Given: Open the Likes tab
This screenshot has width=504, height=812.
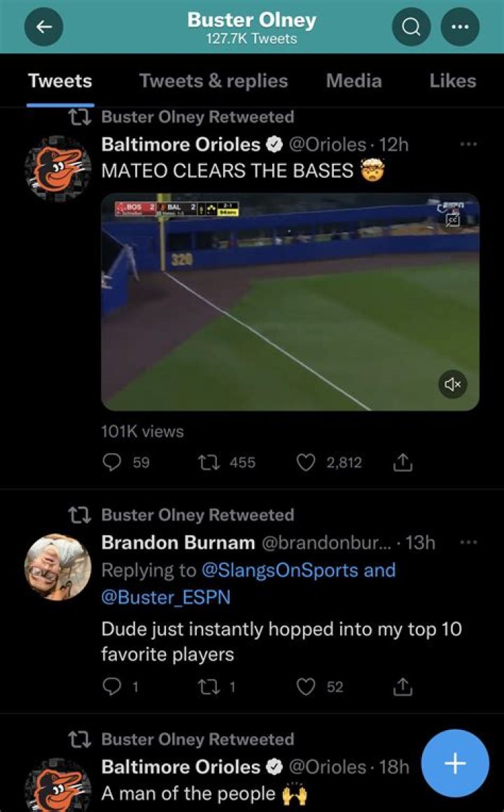Looking at the screenshot, I should 452,81.
